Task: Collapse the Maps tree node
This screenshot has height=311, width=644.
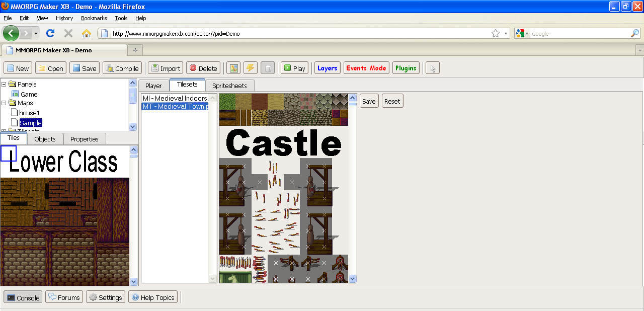Action: 5,103
